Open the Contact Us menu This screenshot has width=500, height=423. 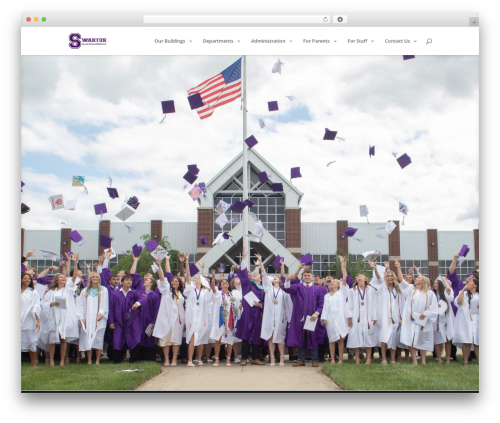pyautogui.click(x=397, y=41)
